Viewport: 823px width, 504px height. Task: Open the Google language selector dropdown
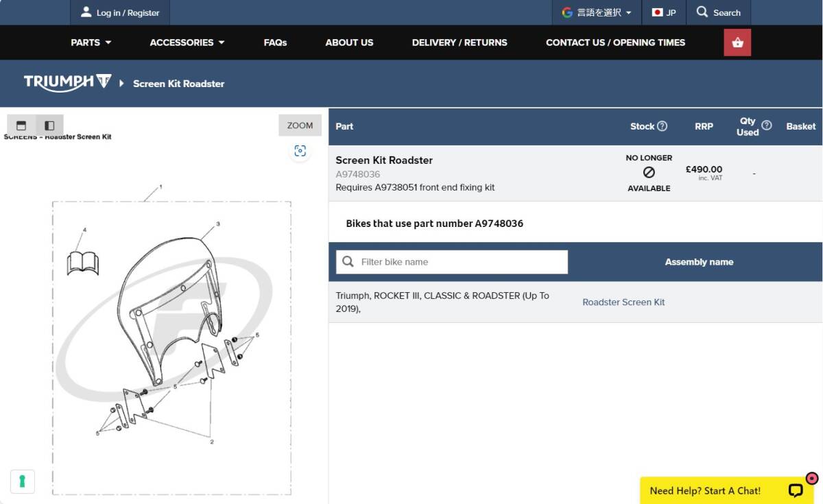coord(597,12)
